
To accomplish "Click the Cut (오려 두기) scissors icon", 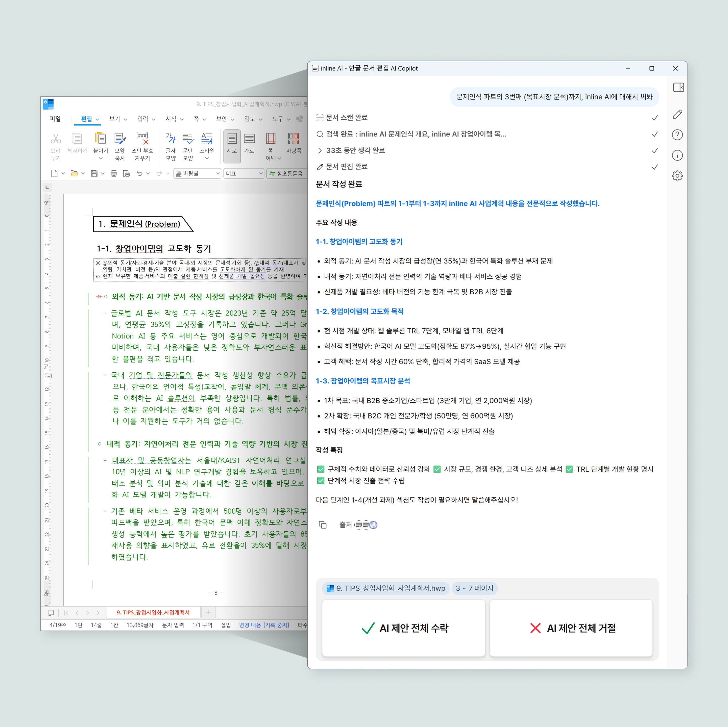I will coord(56,139).
